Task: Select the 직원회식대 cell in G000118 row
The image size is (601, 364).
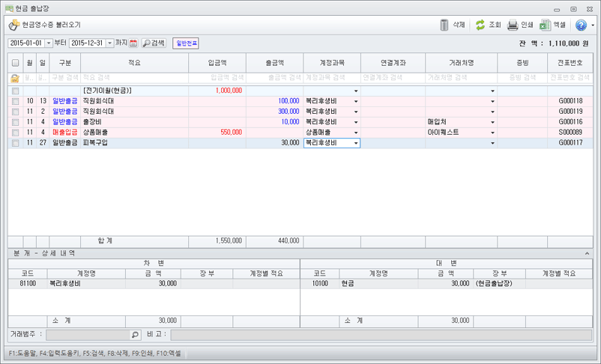Action: [x=135, y=102]
